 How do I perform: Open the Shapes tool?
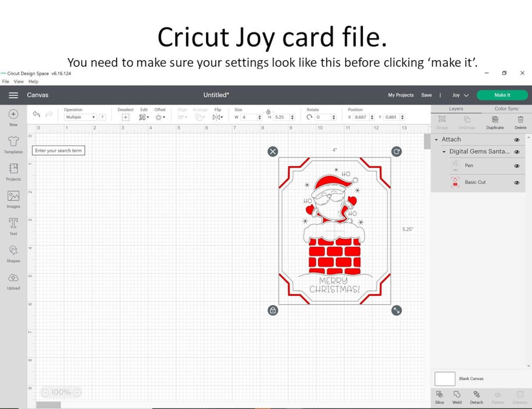[13, 254]
